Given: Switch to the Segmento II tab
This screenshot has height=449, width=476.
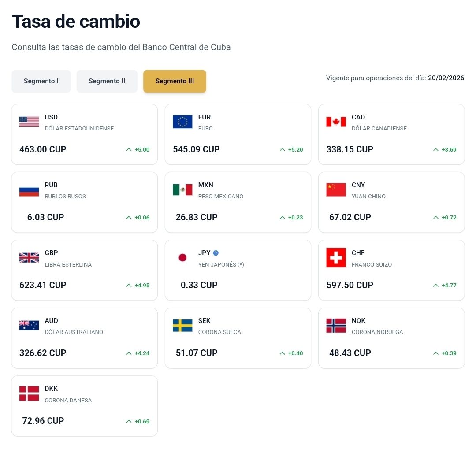Looking at the screenshot, I should coord(107,81).
